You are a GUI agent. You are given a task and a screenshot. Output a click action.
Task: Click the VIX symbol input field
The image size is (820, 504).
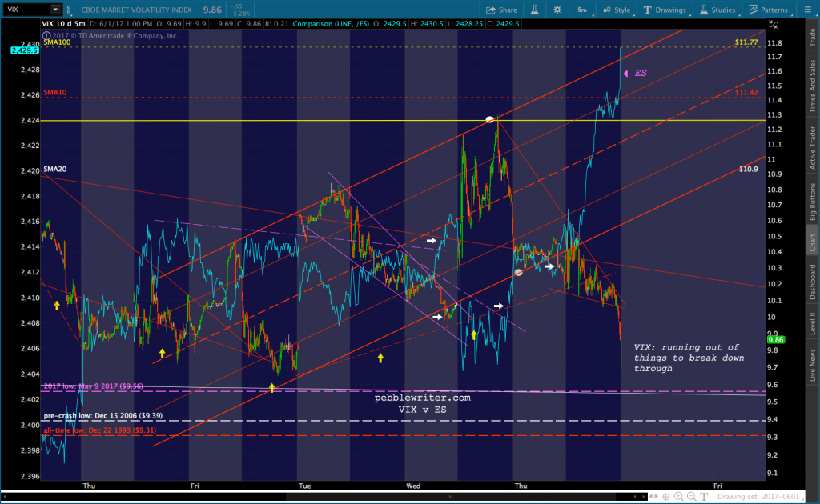27,10
